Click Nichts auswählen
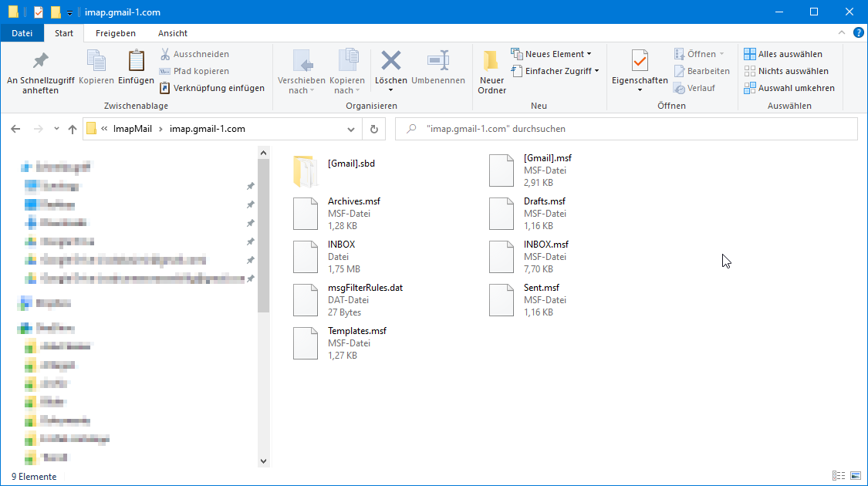This screenshot has height=486, width=868. coord(786,71)
